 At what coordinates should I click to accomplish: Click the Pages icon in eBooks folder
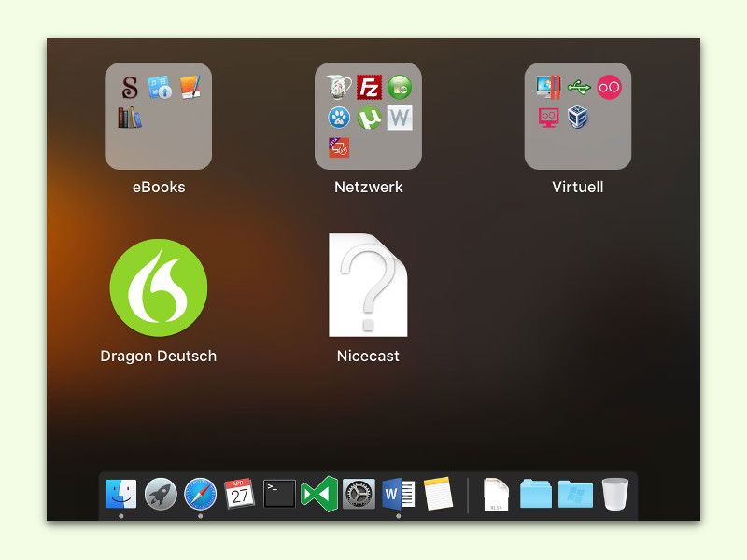190,87
